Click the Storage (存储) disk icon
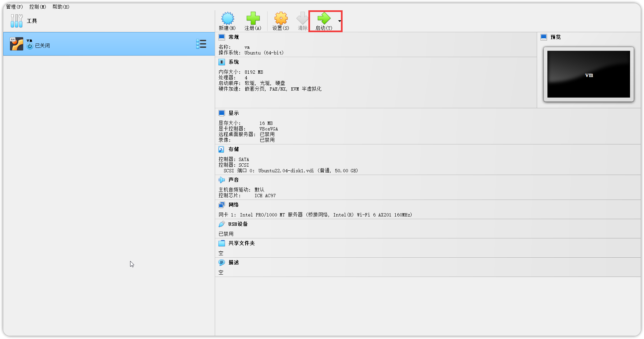Viewport: 644px width, 339px height. (222, 149)
